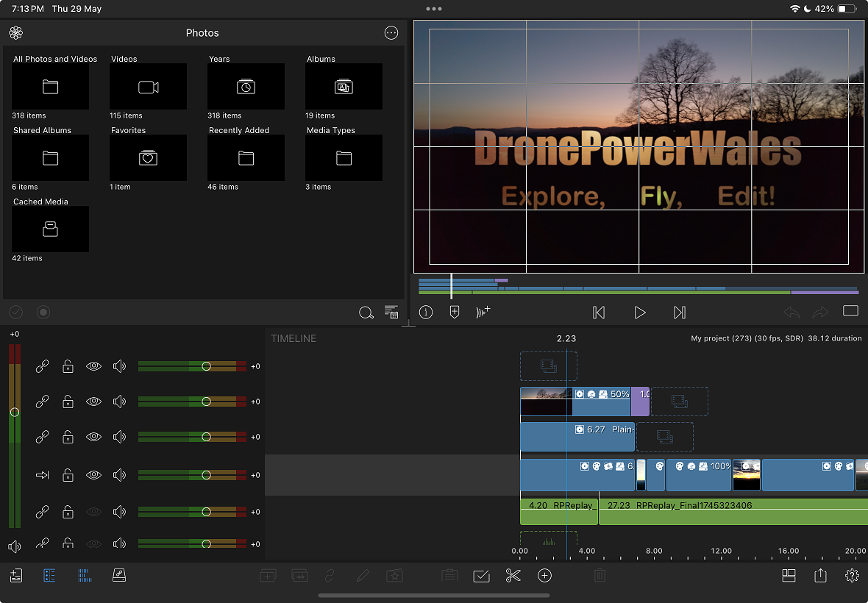Tap the round record button under the library
This screenshot has width=868, height=603.
[43, 312]
